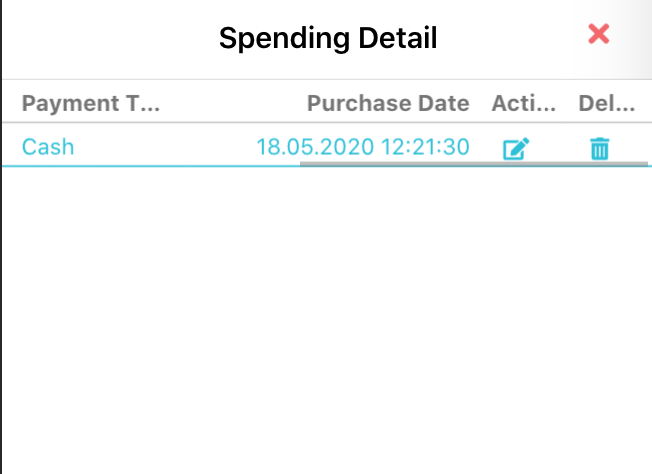Close the Spending Detail dialog
This screenshot has height=474, width=652.
tap(599, 34)
